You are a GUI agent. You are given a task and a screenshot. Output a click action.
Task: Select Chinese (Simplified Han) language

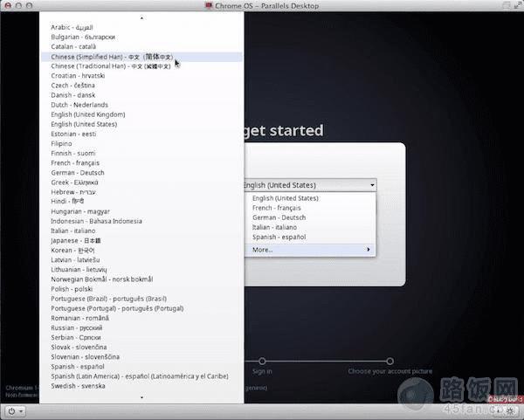(141, 57)
